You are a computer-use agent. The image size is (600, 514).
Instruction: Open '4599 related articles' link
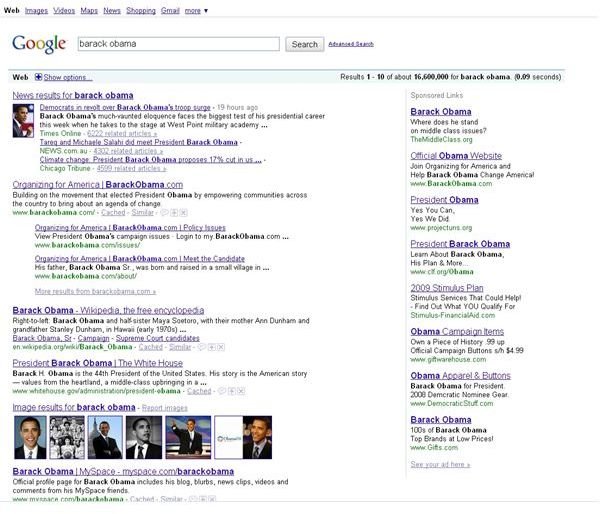pos(131,168)
